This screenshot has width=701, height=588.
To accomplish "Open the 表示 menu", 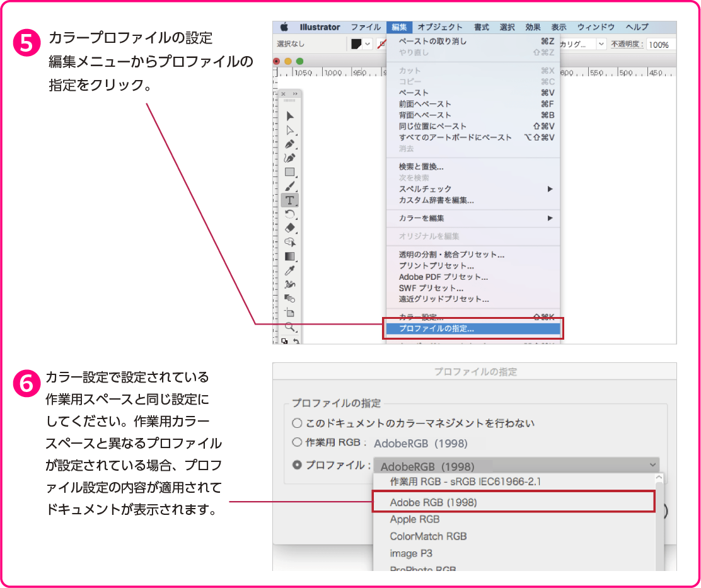I will point(559,27).
